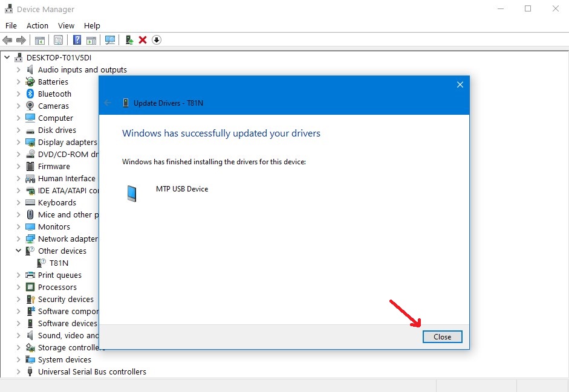Select the T81N device entry
Image resolution: width=569 pixels, height=392 pixels.
pos(59,263)
